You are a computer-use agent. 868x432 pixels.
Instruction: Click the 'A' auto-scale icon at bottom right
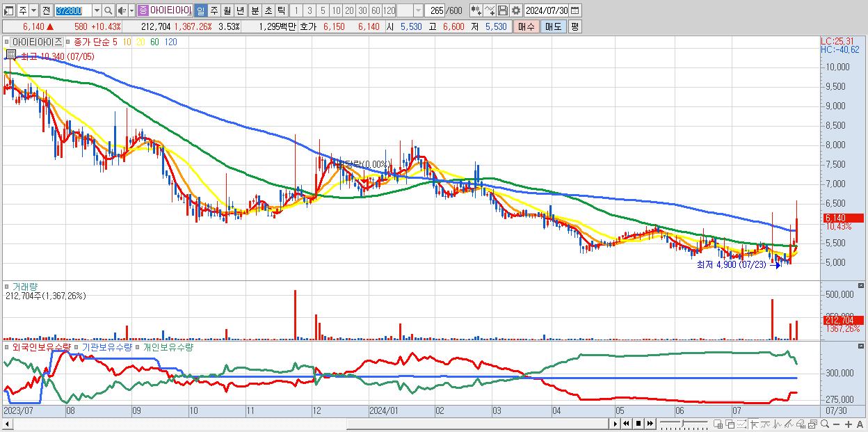[860, 424]
